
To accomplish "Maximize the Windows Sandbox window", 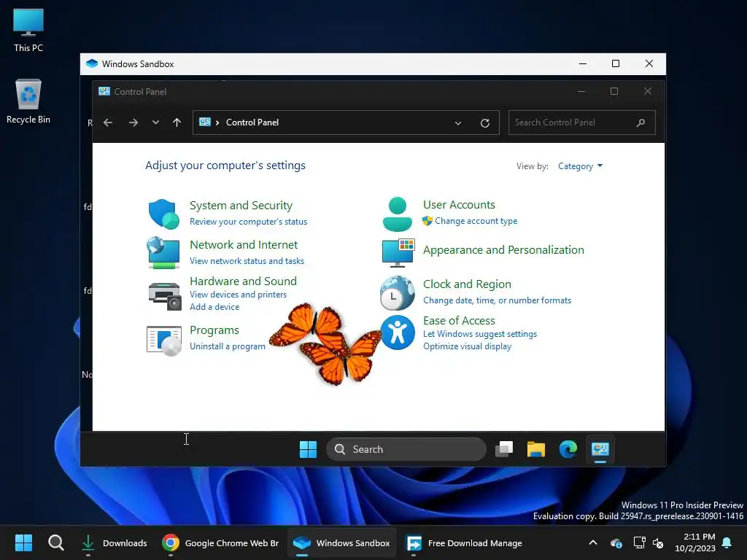I will click(x=616, y=64).
